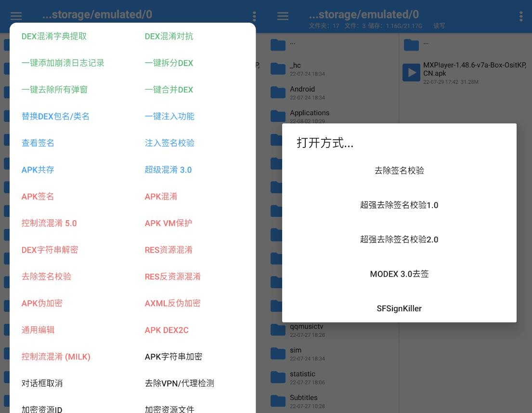Select RES资源混淆
This screenshot has width=532, height=413.
[169, 250]
